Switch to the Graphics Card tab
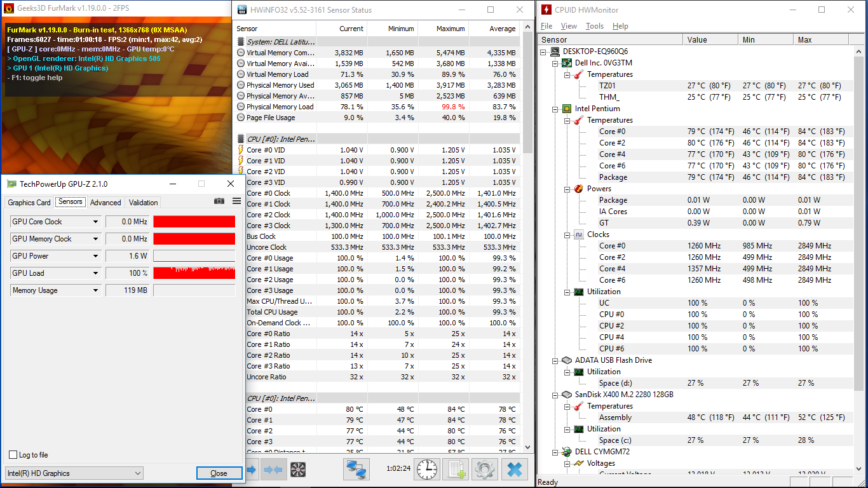Image resolution: width=868 pixels, height=488 pixels. pos(29,203)
